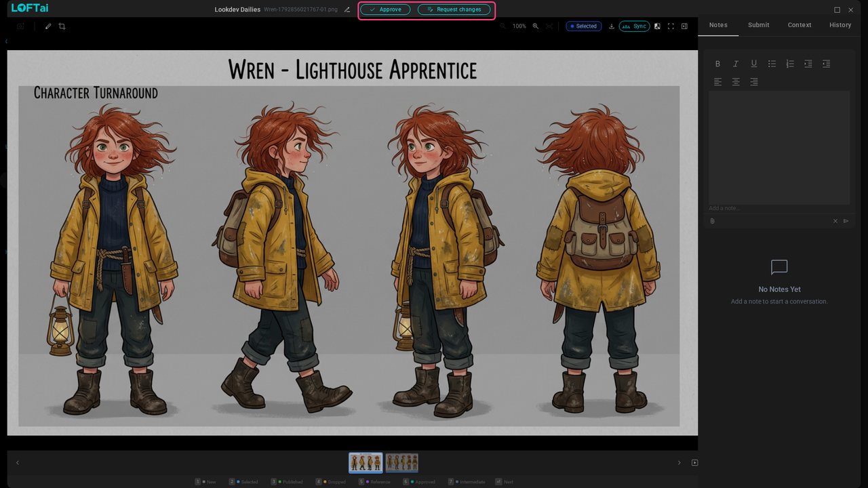Switch to the Notes tab

coord(718,25)
